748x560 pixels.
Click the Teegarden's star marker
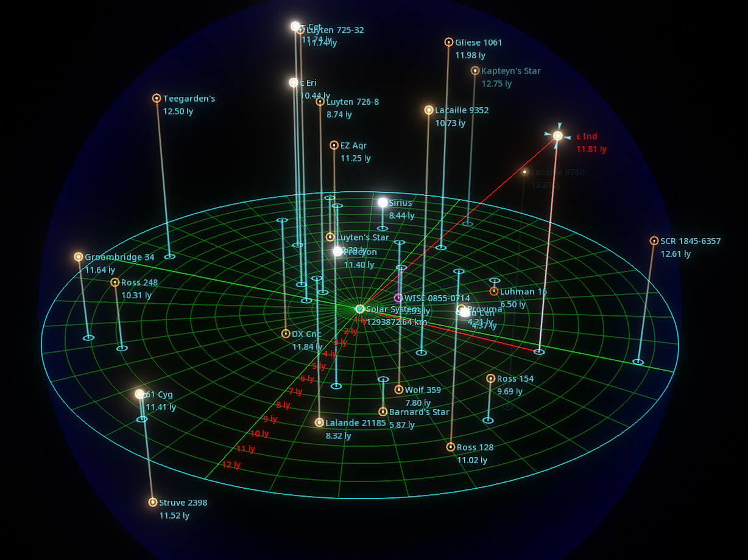[x=157, y=98]
